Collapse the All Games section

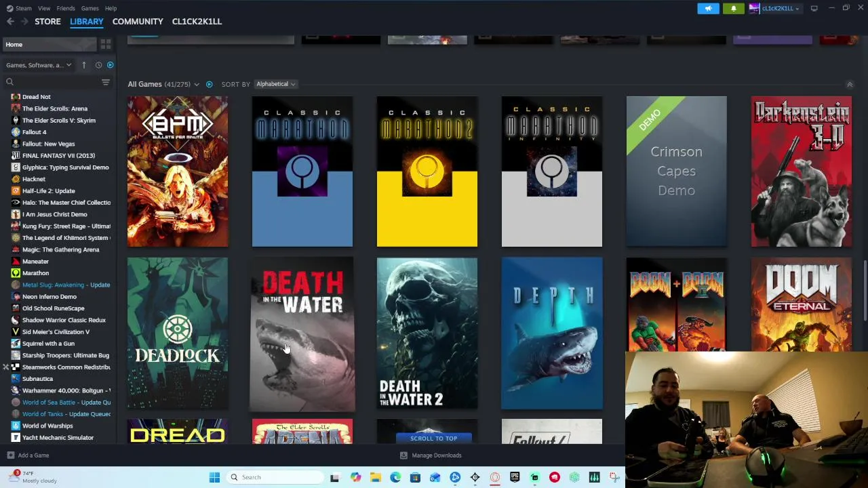[849, 85]
